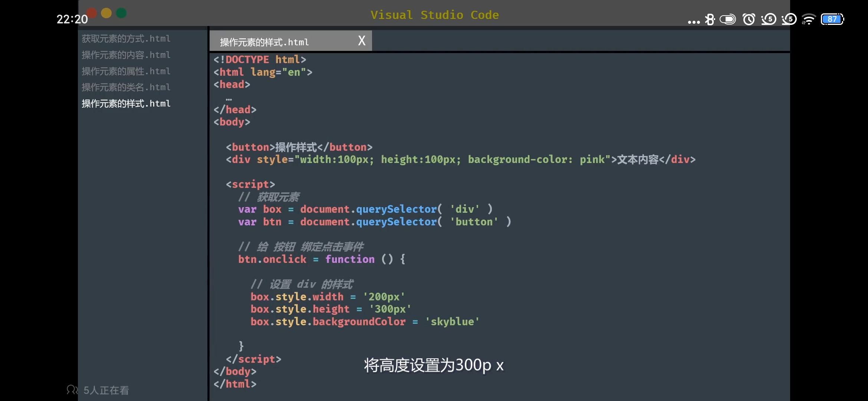Open 获取元素的方式.html in sidebar

[126, 39]
